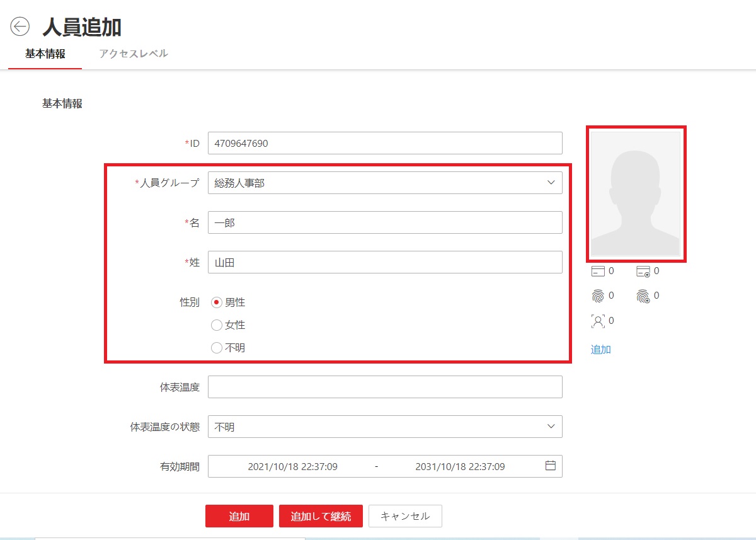Go back using the circled arrow icon
The image size is (756, 540).
click(x=20, y=26)
